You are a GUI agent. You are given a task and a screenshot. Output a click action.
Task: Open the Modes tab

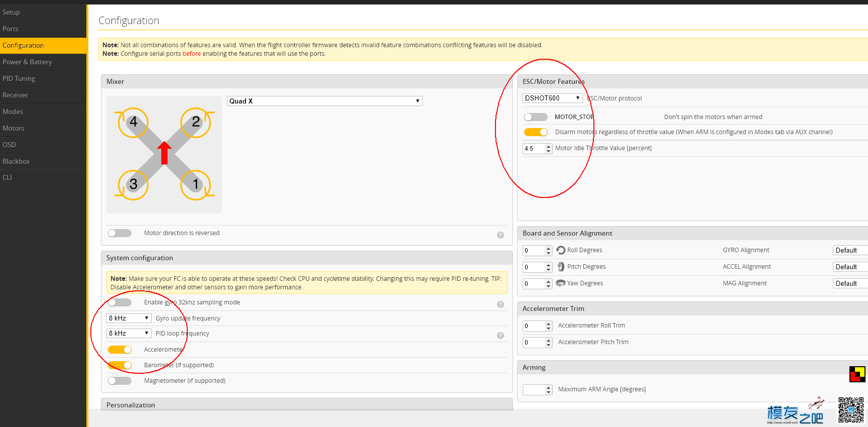(x=43, y=112)
